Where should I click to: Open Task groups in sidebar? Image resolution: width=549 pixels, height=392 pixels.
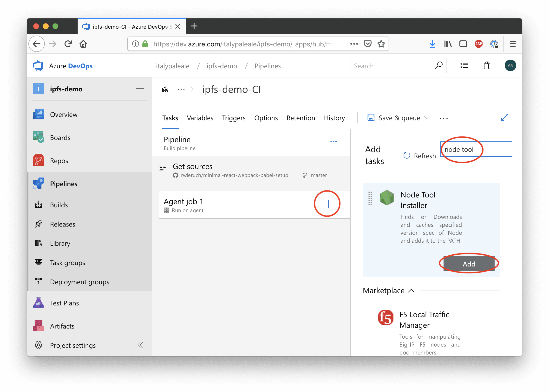pyautogui.click(x=89, y=263)
